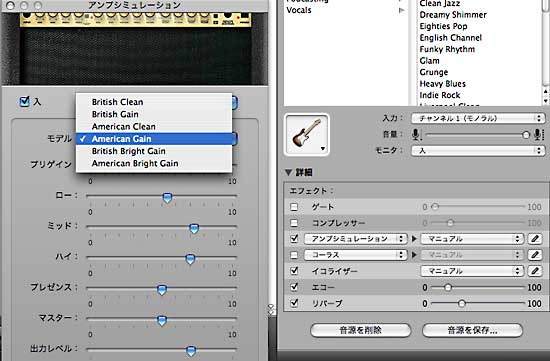
Task: Click the pencil icon on the コーラス row
Action: [x=535, y=255]
